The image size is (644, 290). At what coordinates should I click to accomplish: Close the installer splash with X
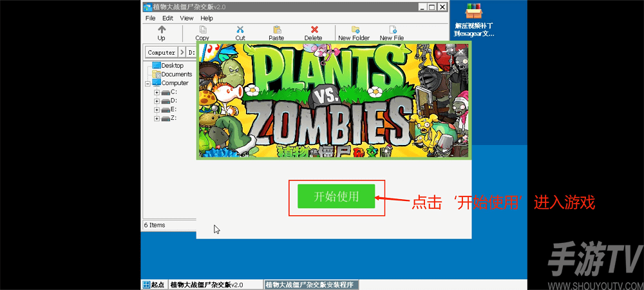point(461,52)
